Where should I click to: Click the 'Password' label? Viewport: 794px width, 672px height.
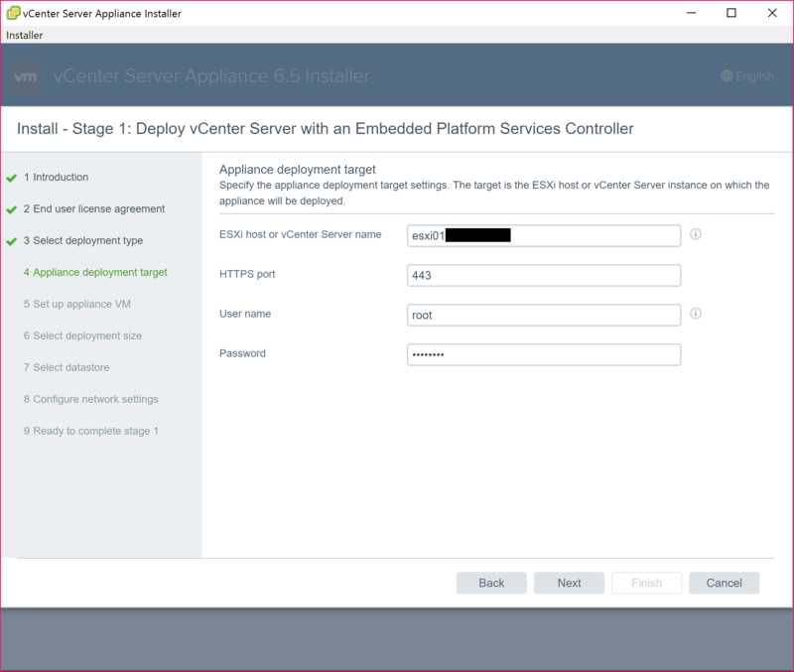[x=242, y=353]
